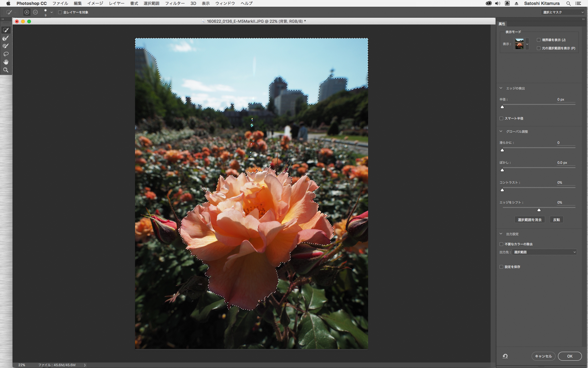This screenshot has height=368, width=588.
Task: Select the Refine Edge Brush tool
Action: [6, 38]
